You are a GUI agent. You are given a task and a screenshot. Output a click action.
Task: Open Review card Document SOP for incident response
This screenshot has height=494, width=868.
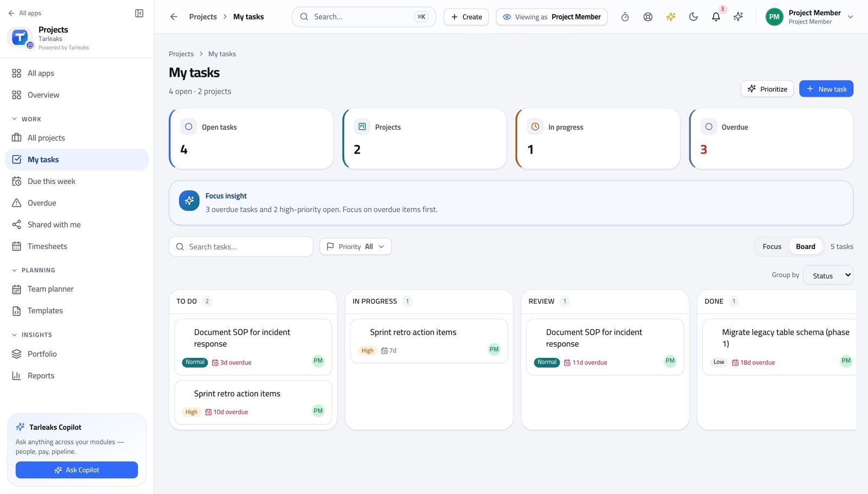click(x=605, y=347)
